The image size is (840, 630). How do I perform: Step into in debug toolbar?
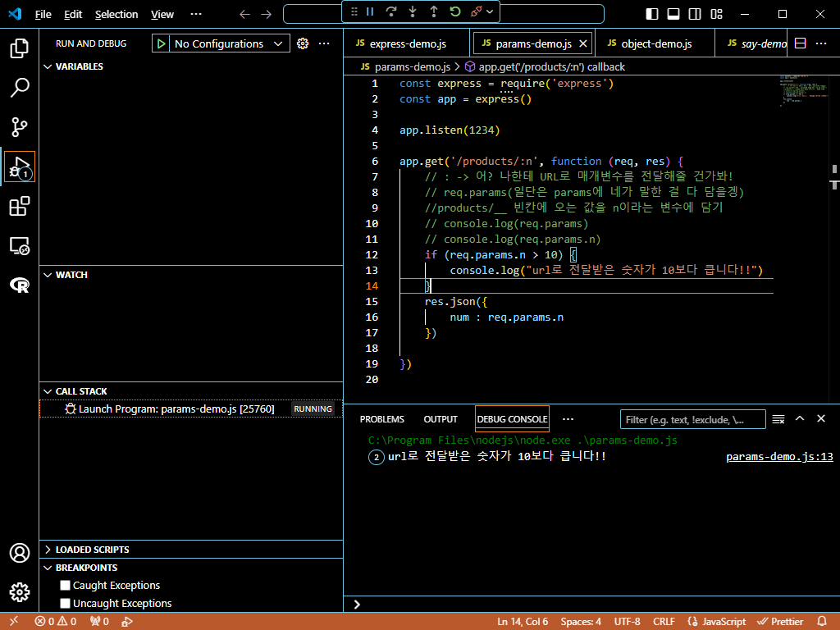(413, 11)
